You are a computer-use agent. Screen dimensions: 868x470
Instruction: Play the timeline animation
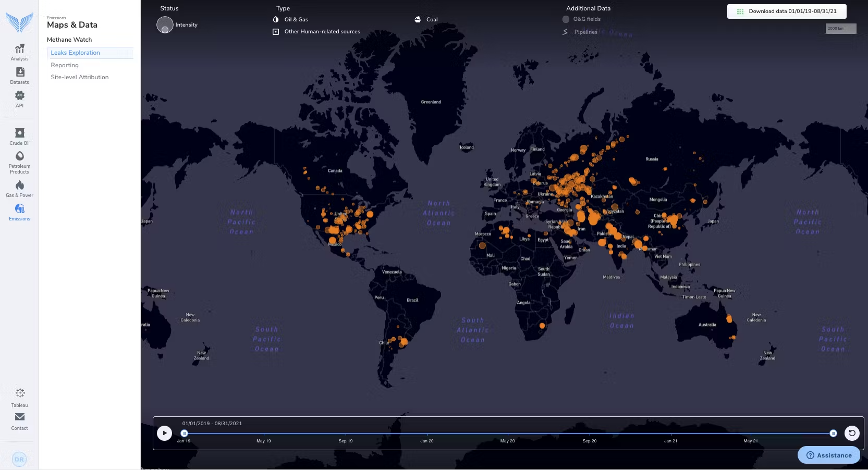tap(165, 433)
